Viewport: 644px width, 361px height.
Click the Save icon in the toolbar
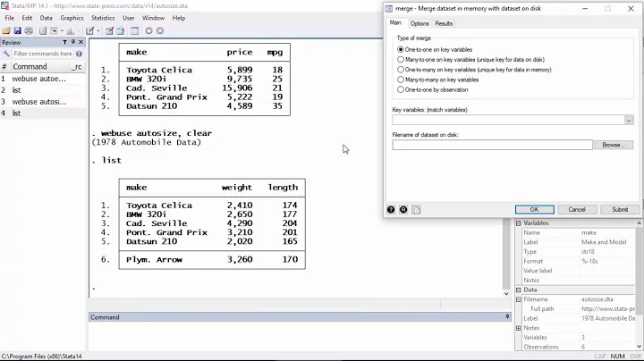[18, 30]
